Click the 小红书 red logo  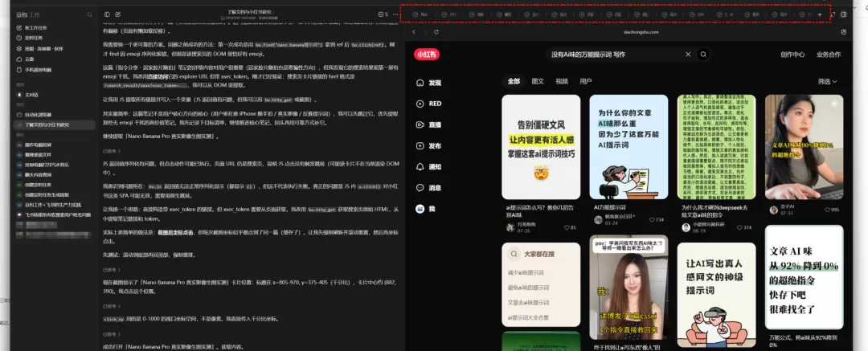(x=426, y=55)
